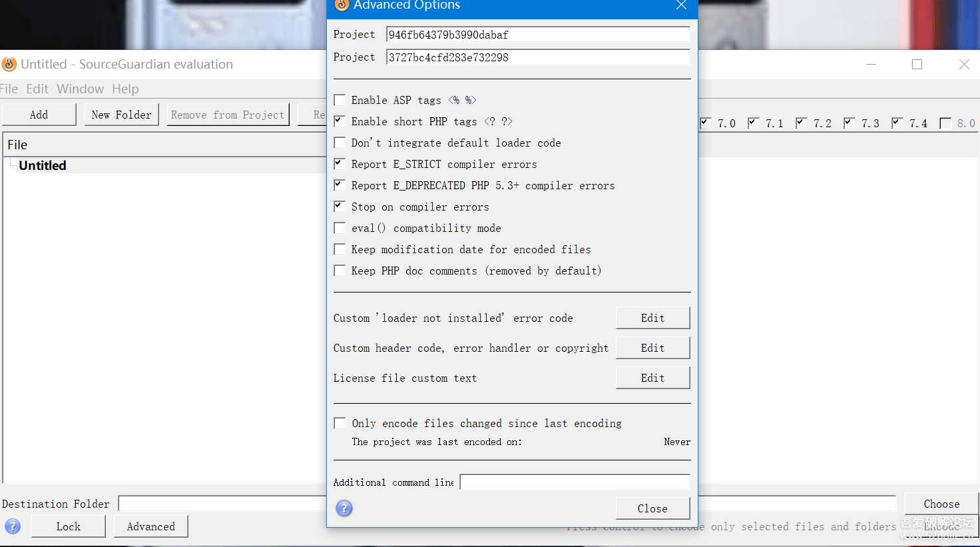Edit custom 'loader not installed' error code
This screenshot has width=980, height=547.
click(652, 318)
